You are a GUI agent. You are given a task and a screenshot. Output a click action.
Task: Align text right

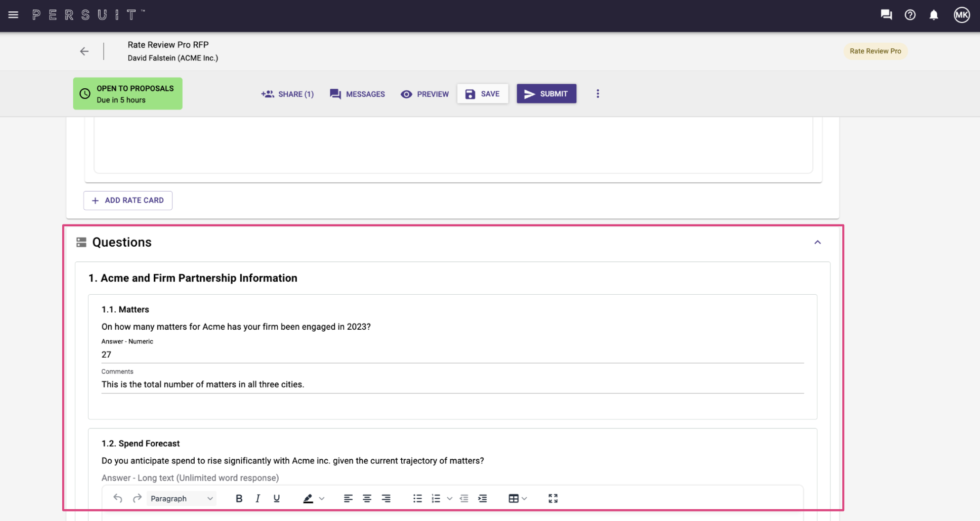click(386, 498)
